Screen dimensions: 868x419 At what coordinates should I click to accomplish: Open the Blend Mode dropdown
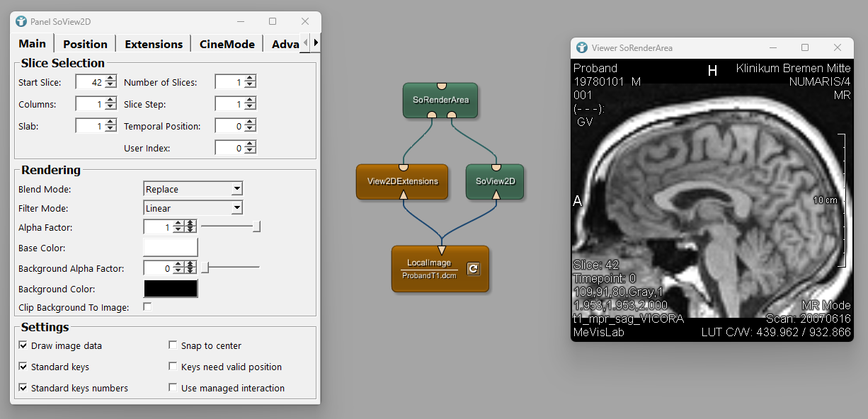[x=193, y=189]
